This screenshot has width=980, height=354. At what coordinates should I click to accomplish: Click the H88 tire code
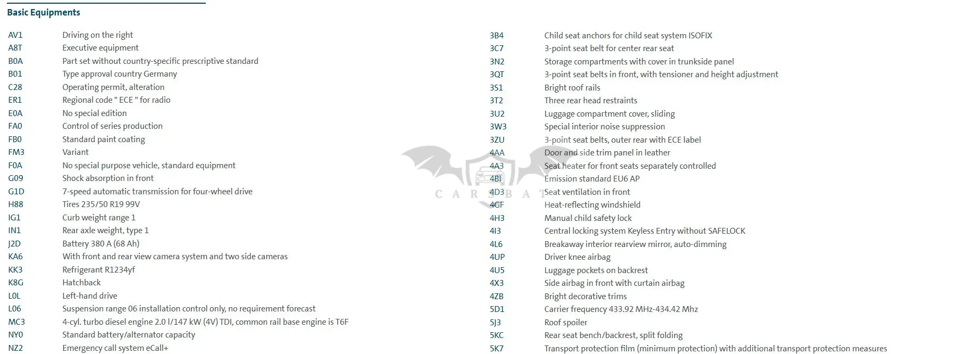(x=15, y=204)
